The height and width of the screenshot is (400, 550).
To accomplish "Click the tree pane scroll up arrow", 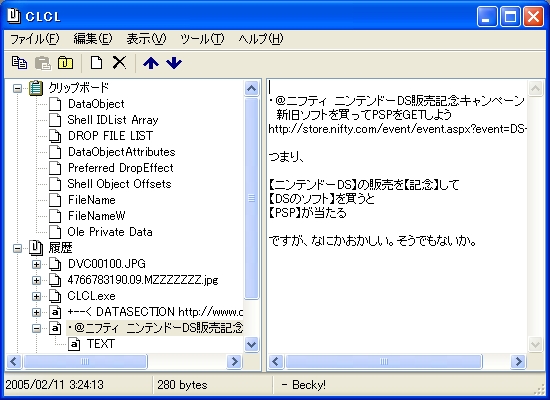I will point(251,88).
